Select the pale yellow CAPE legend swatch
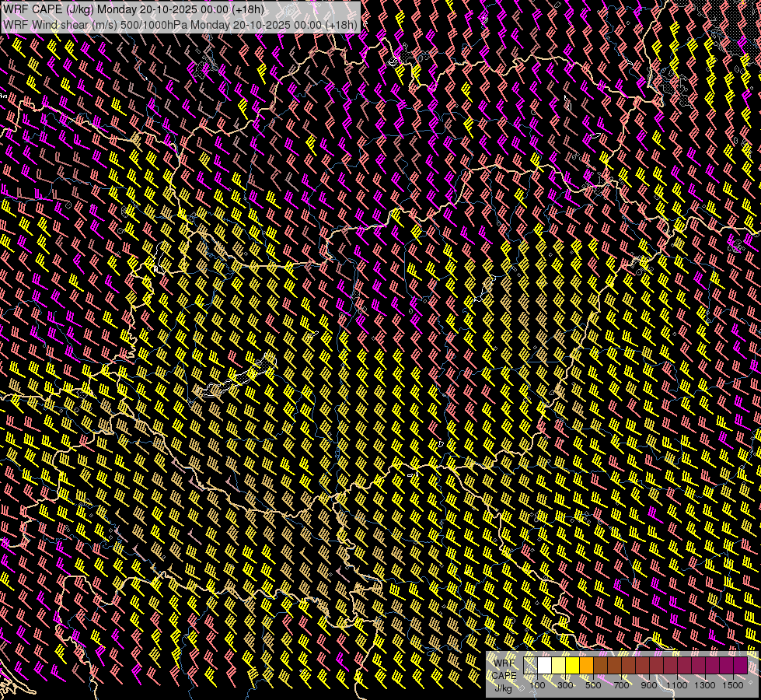 point(559,666)
